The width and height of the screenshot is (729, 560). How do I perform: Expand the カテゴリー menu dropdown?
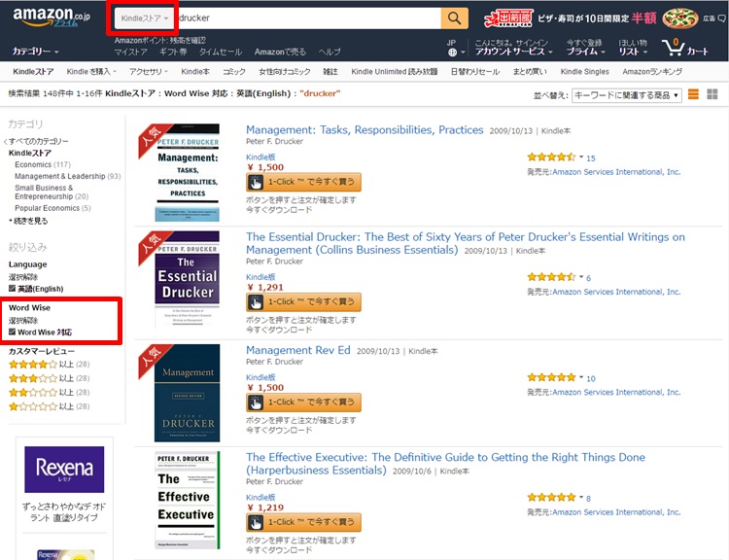[35, 52]
